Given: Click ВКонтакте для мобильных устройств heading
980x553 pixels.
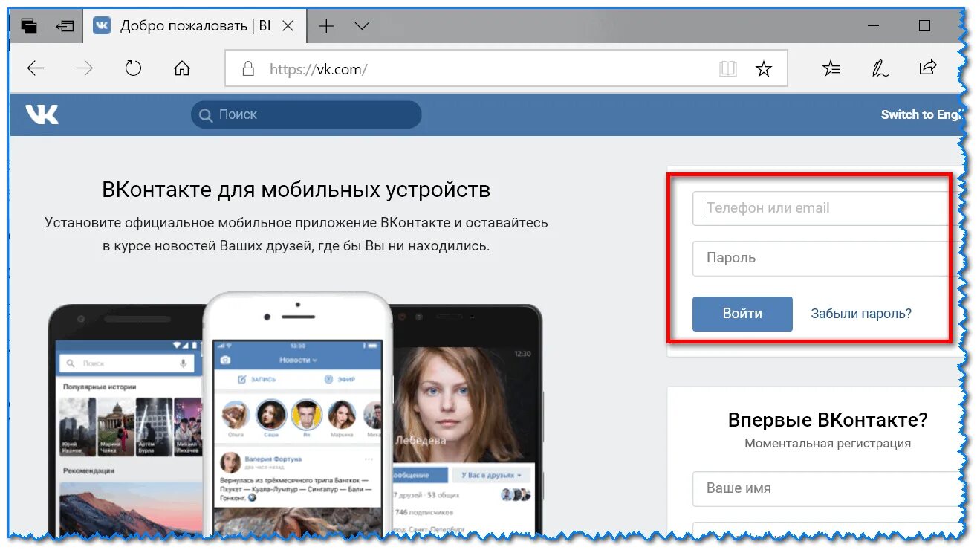Looking at the screenshot, I should [x=296, y=190].
